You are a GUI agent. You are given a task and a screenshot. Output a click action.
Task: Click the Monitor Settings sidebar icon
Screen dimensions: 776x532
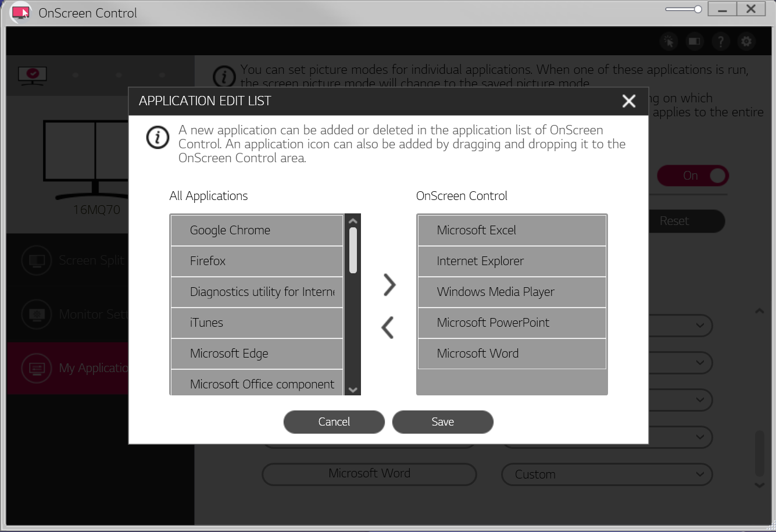tap(37, 315)
